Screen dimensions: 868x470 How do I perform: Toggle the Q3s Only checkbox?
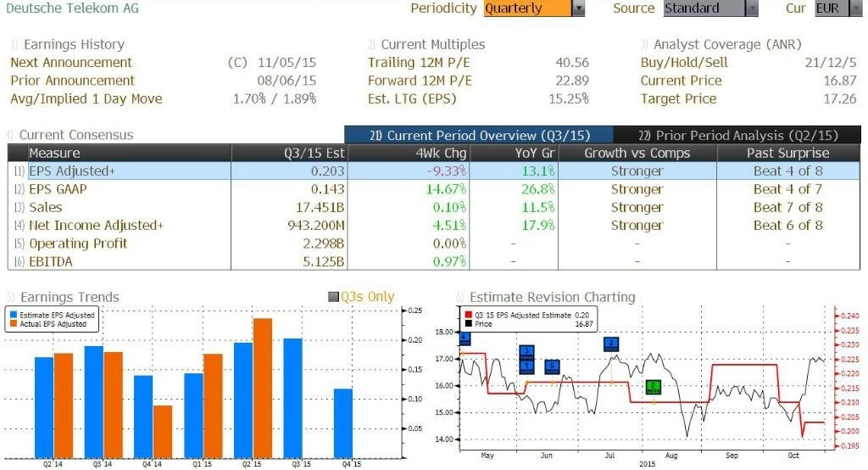coord(333,297)
